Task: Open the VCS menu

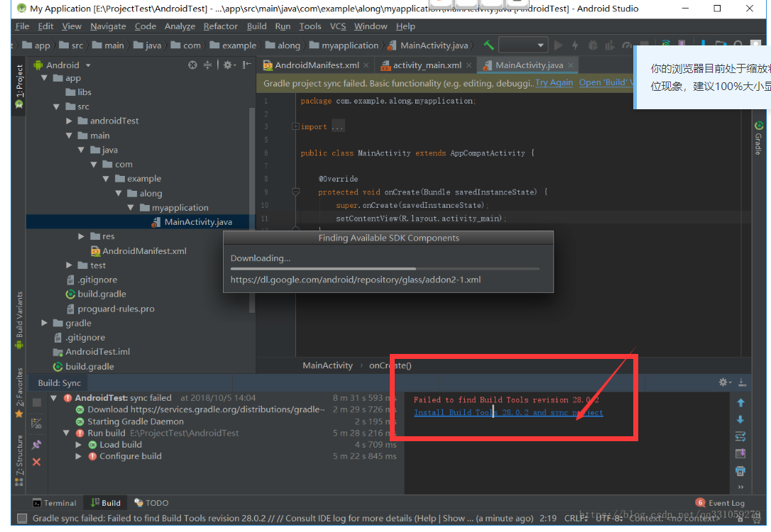Action: point(338,26)
